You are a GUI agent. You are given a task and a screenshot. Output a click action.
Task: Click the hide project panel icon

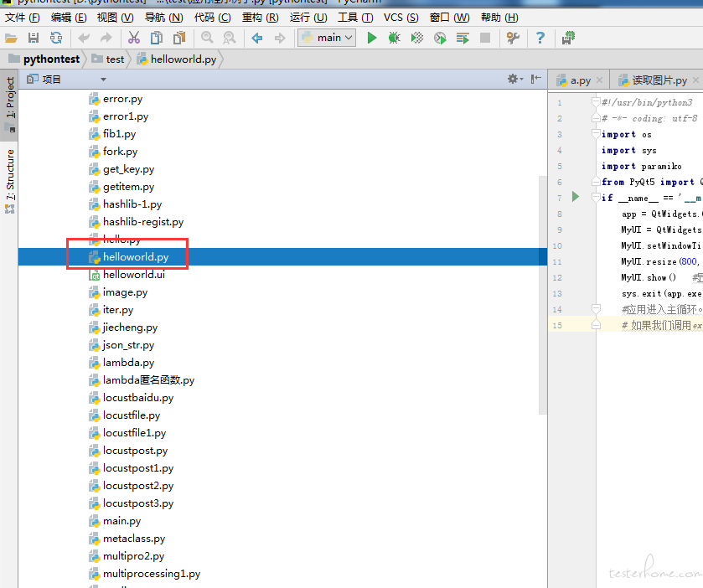coord(535,80)
